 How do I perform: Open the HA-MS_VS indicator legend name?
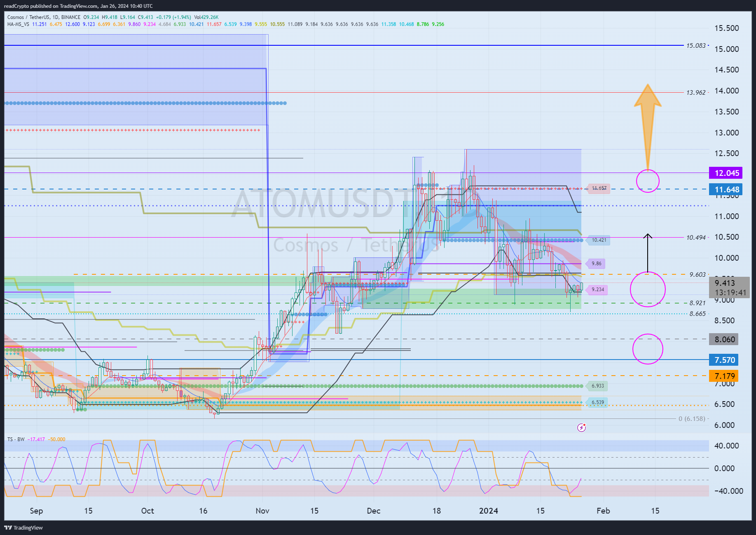[x=18, y=24]
